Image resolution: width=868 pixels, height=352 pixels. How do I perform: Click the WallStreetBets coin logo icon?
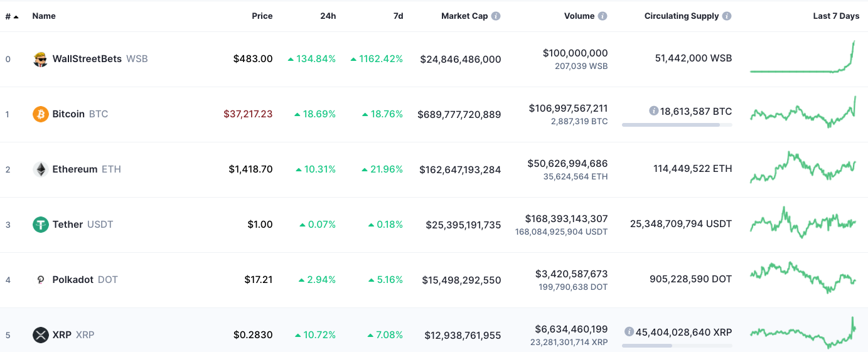(41, 59)
